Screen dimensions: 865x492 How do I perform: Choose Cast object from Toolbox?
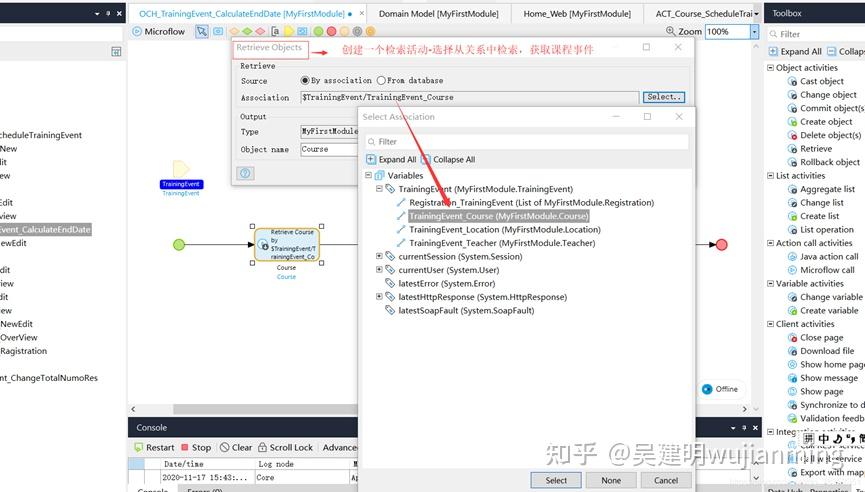[815, 81]
